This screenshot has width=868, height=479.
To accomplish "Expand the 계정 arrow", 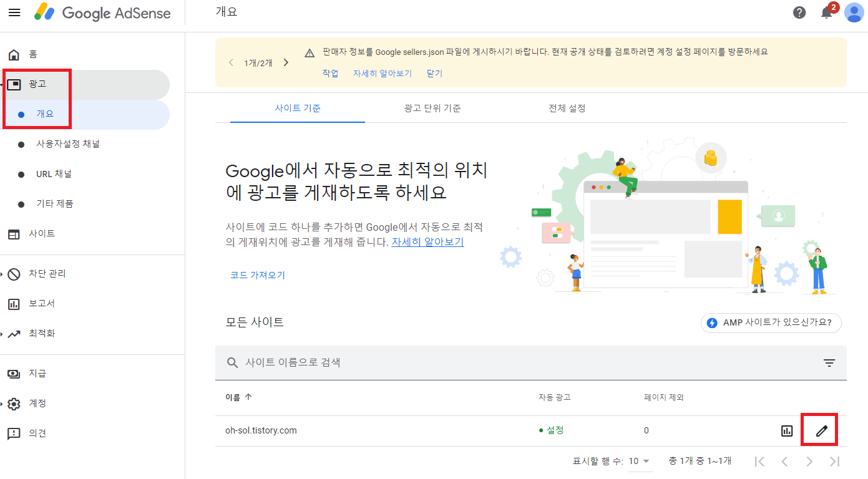I will (x=2, y=404).
